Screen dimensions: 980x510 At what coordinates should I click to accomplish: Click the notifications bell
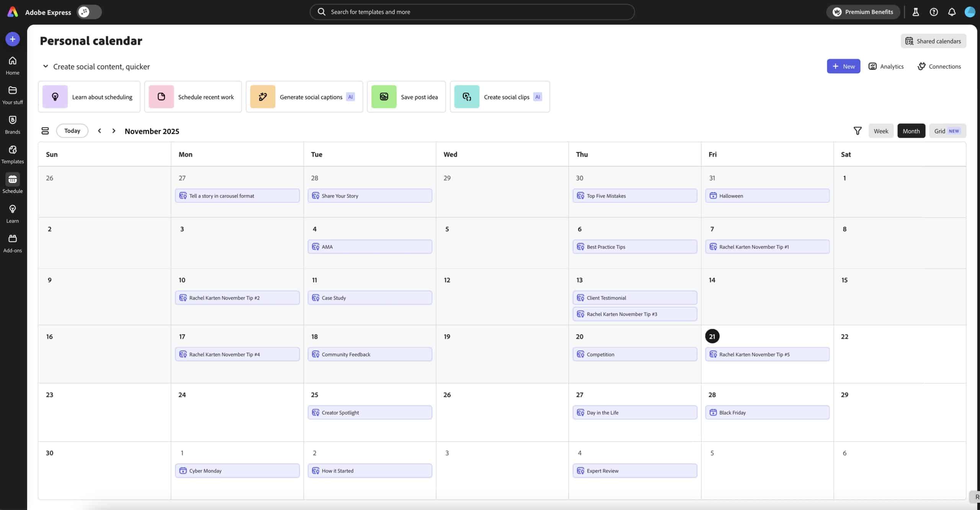click(x=951, y=12)
